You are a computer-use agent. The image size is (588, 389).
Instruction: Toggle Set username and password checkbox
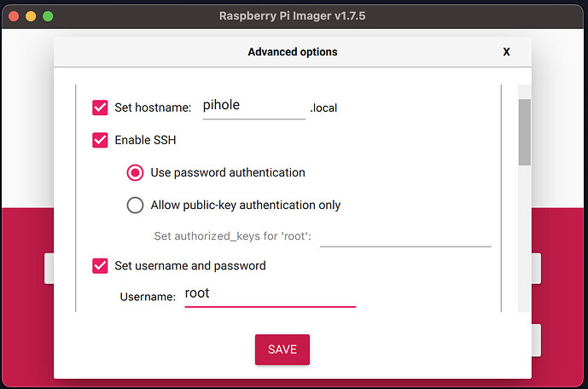(100, 265)
